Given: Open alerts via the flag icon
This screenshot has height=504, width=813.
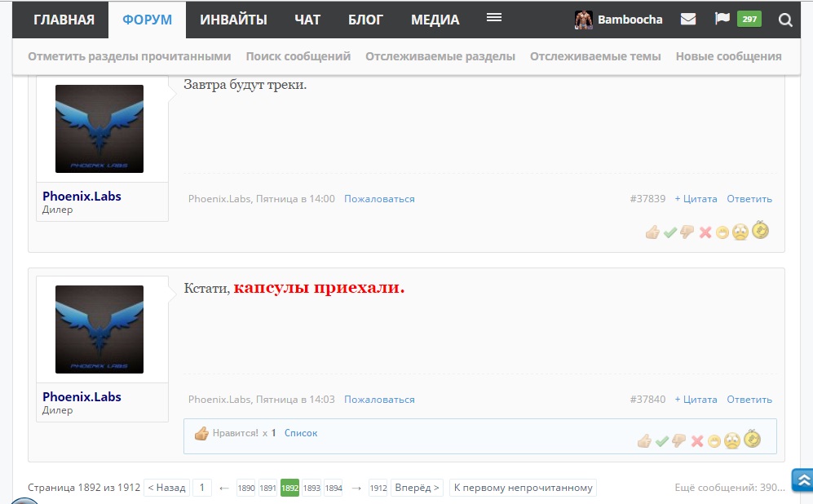Looking at the screenshot, I should coord(722,19).
